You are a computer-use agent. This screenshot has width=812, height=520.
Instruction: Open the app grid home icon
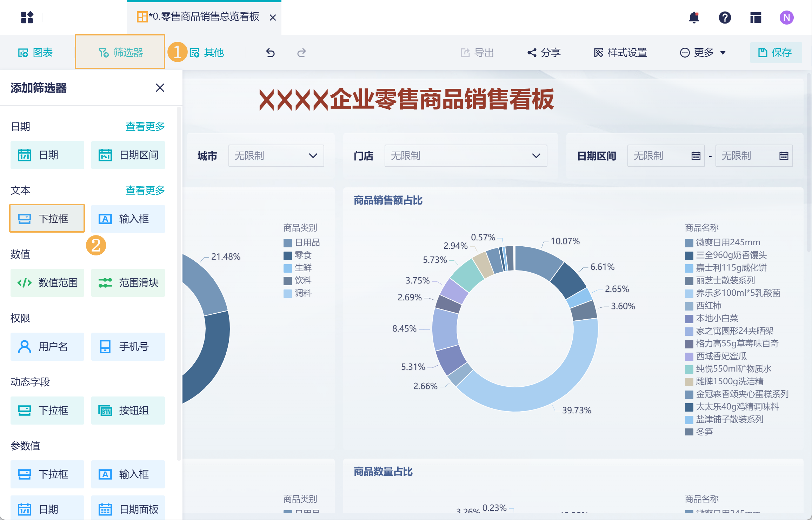tap(27, 17)
